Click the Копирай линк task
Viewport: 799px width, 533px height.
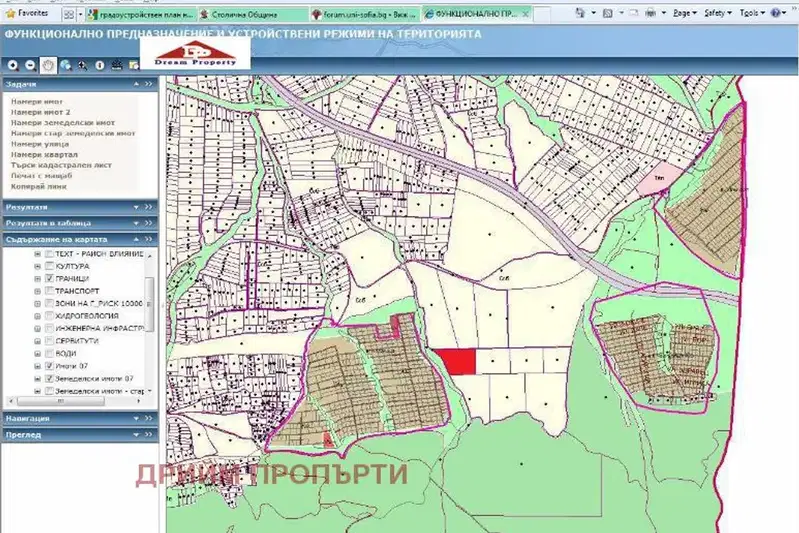coord(38,186)
